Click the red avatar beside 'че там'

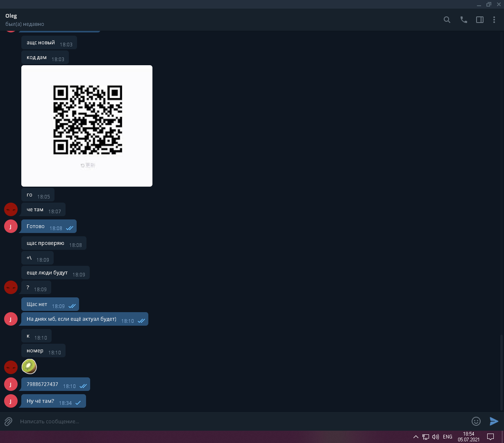tap(11, 210)
